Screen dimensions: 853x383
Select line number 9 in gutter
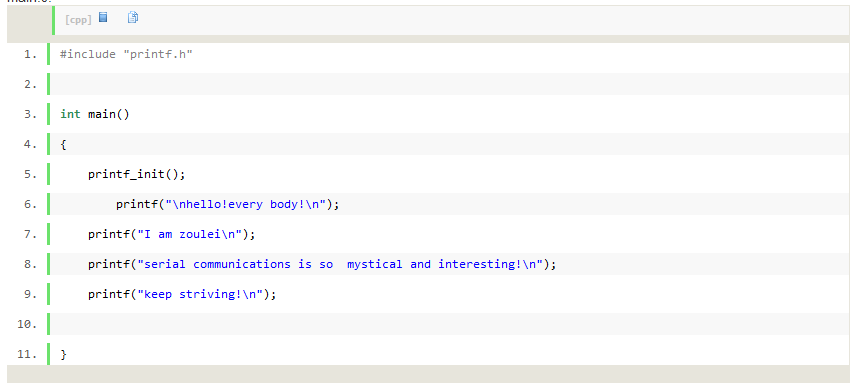[30, 294]
